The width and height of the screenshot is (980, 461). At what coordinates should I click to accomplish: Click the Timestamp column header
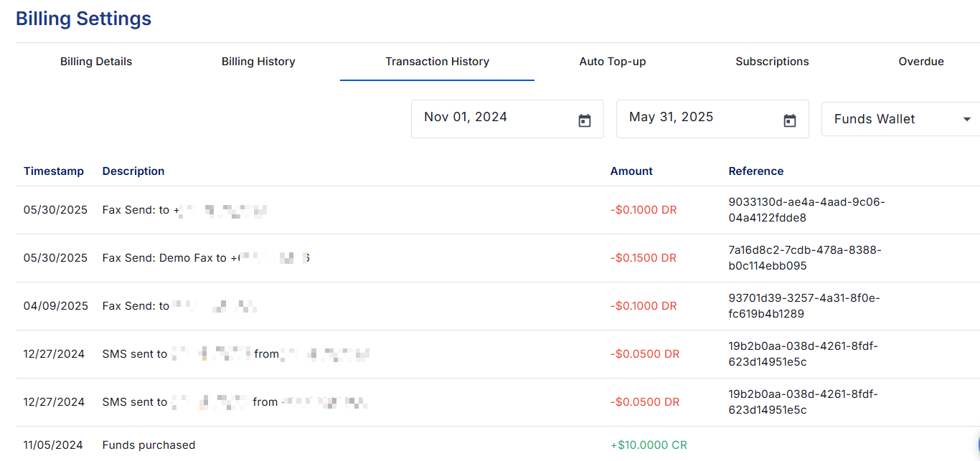[x=54, y=171]
